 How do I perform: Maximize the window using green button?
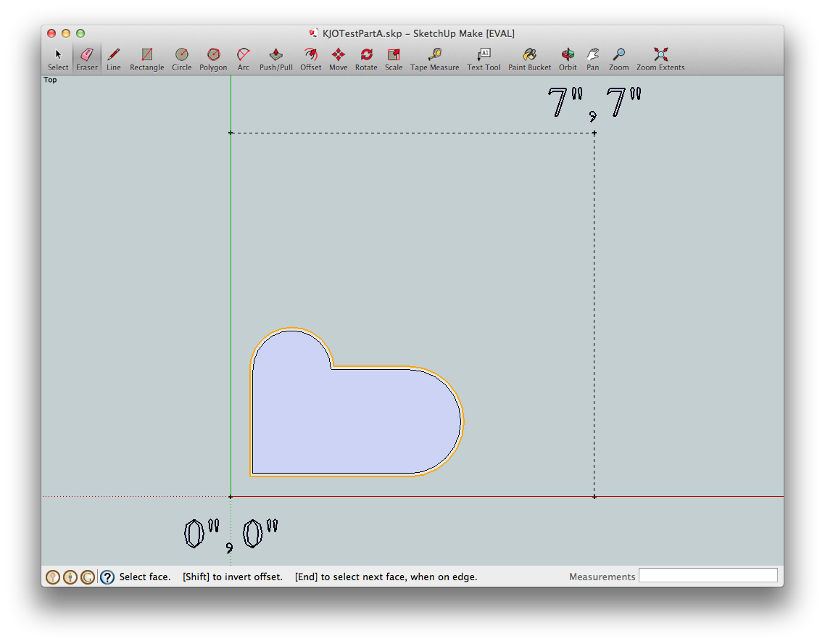pos(80,33)
